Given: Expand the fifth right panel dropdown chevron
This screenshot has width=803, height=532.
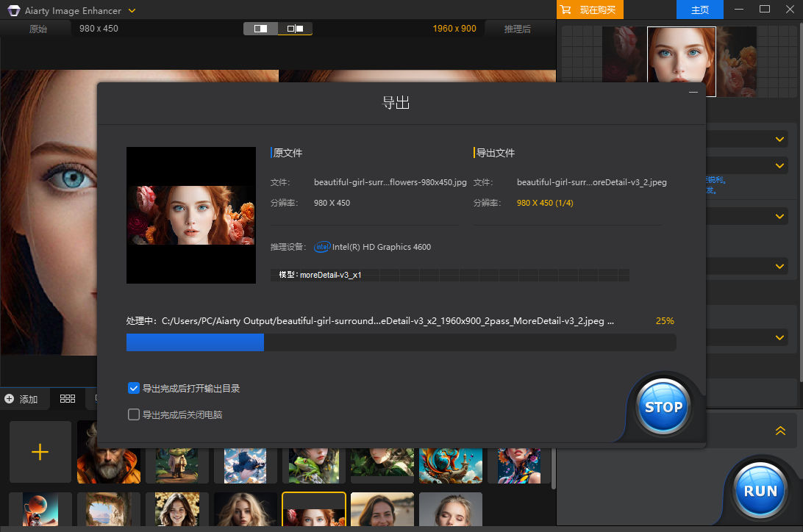Looking at the screenshot, I should [779, 337].
